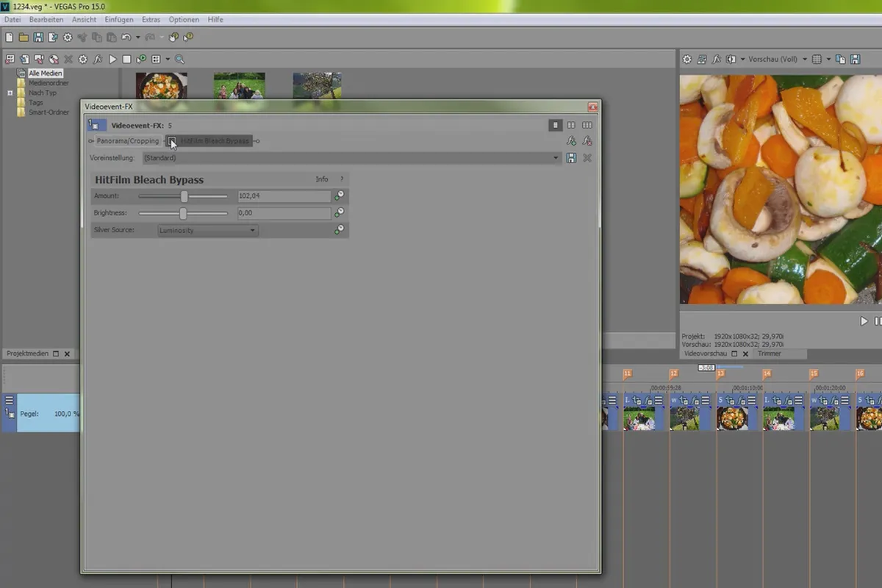This screenshot has width=882, height=588.
Task: Select the group photo media thumbnail
Action: coord(240,85)
